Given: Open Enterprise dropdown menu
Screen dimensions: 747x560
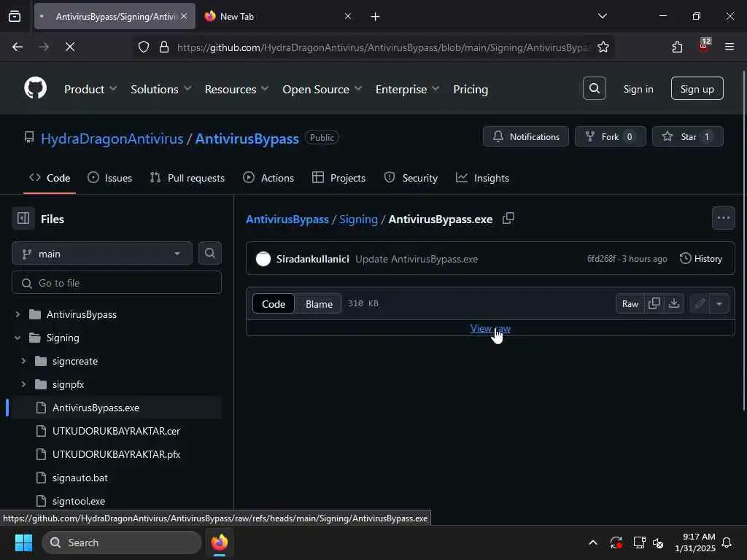Looking at the screenshot, I should (407, 89).
